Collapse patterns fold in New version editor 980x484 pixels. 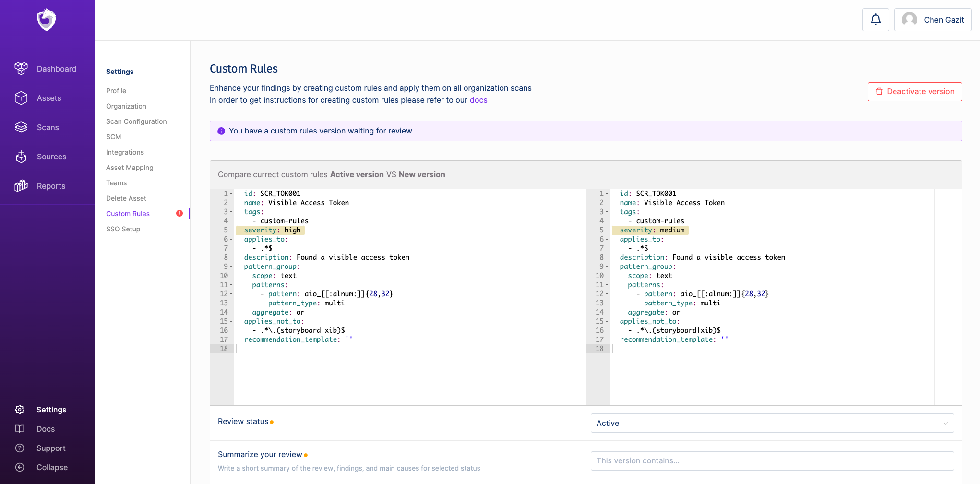tap(607, 285)
